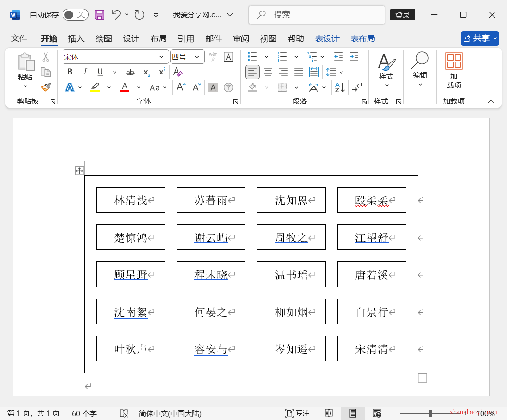Open the Paste (粘贴) button
The width and height of the screenshot is (507, 420).
(x=25, y=71)
